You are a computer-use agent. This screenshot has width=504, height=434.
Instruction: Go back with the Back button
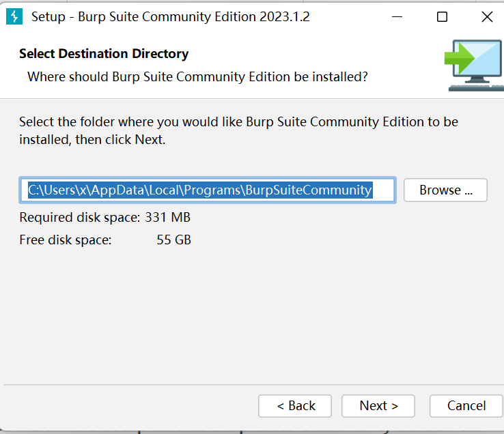pos(295,406)
